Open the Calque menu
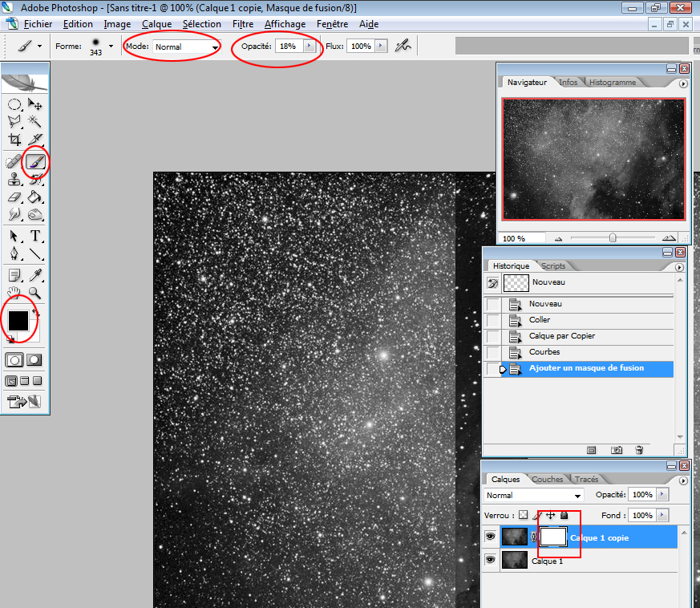This screenshot has height=608, width=700. click(156, 24)
